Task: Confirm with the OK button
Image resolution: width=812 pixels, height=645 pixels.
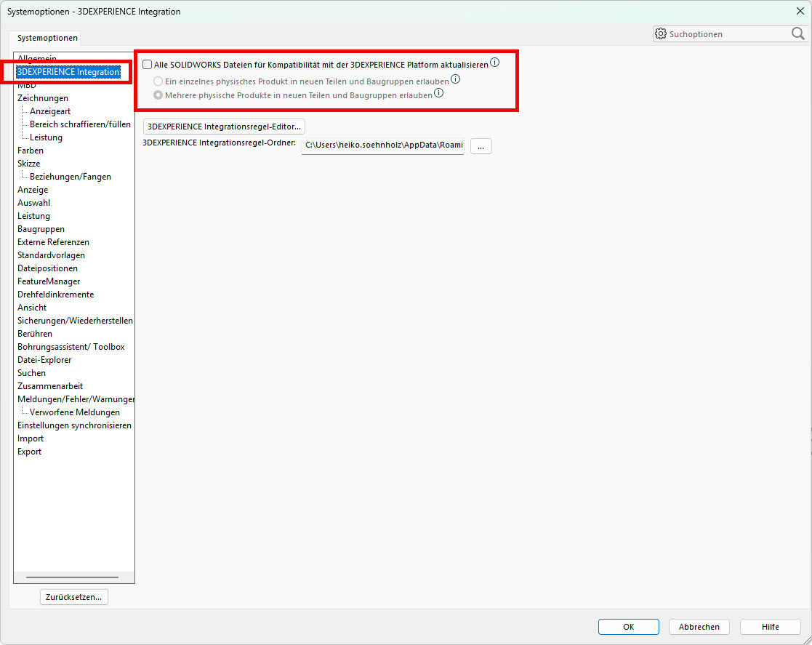Action: coord(629,627)
